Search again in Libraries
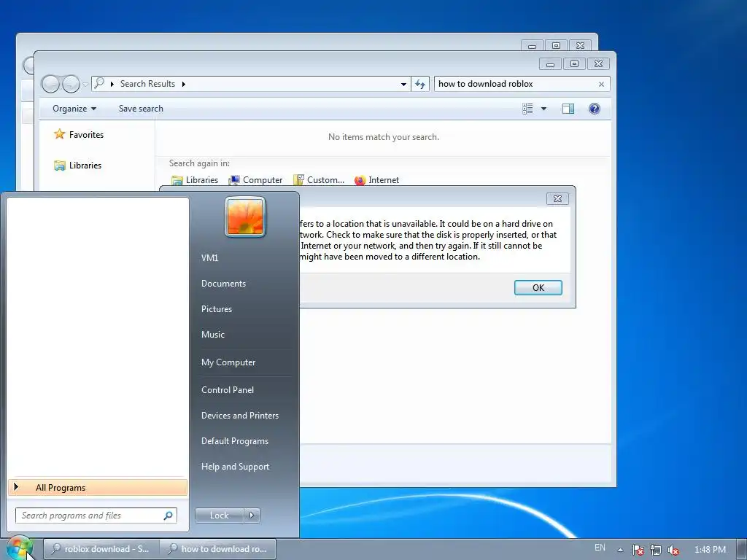 click(195, 180)
